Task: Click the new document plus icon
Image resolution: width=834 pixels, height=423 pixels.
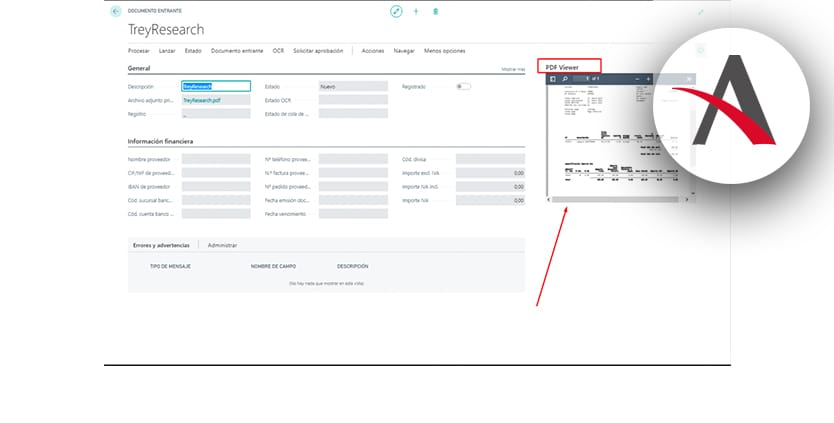Action: coord(416,11)
